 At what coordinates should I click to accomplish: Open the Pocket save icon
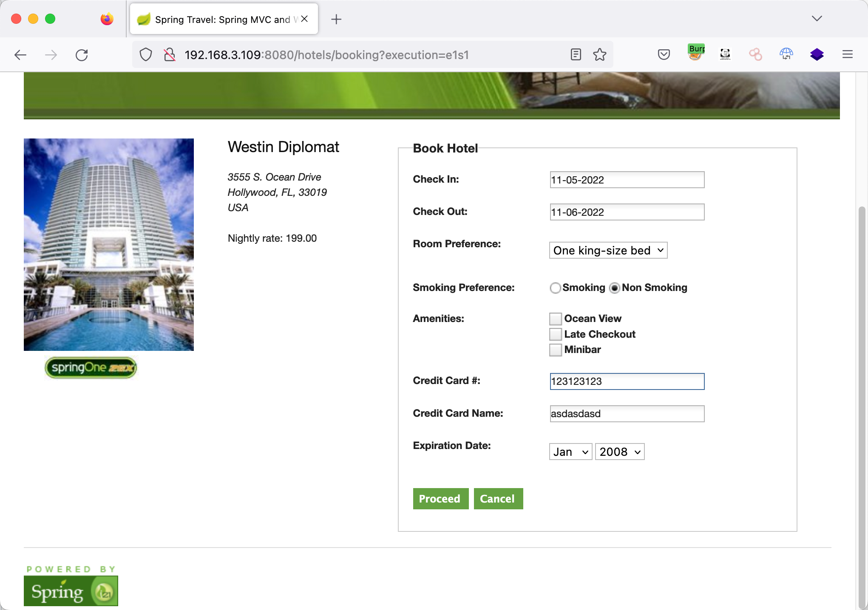tap(664, 55)
